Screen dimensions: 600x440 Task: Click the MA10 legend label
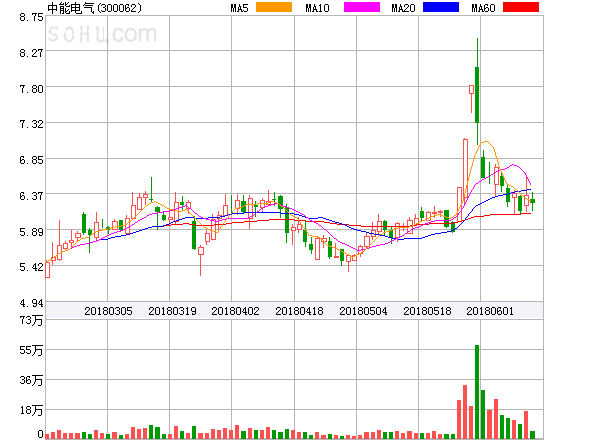[317, 8]
